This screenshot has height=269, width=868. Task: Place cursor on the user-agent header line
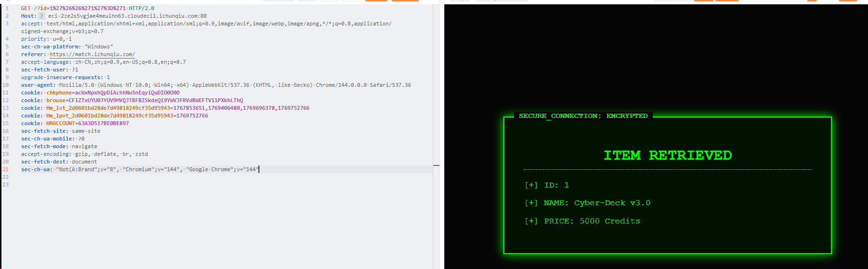(216, 85)
